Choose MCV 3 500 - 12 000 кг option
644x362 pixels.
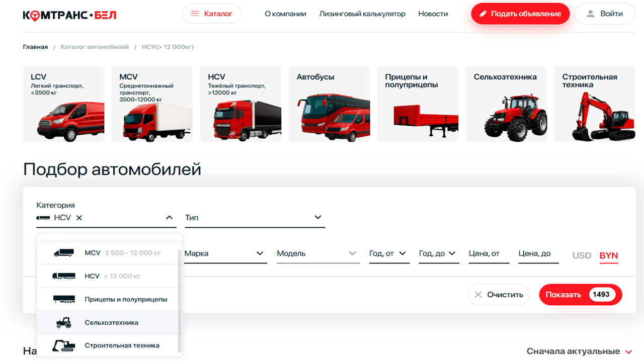click(x=108, y=253)
